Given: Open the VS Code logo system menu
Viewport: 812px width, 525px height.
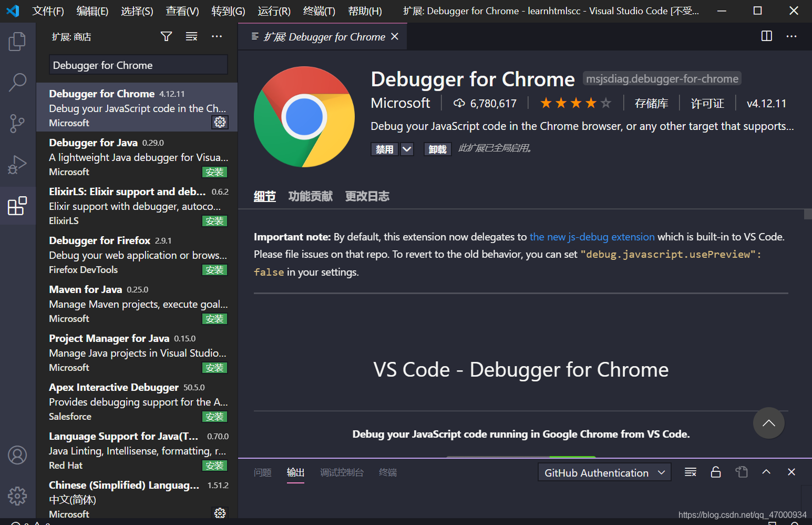Looking at the screenshot, I should [x=13, y=11].
